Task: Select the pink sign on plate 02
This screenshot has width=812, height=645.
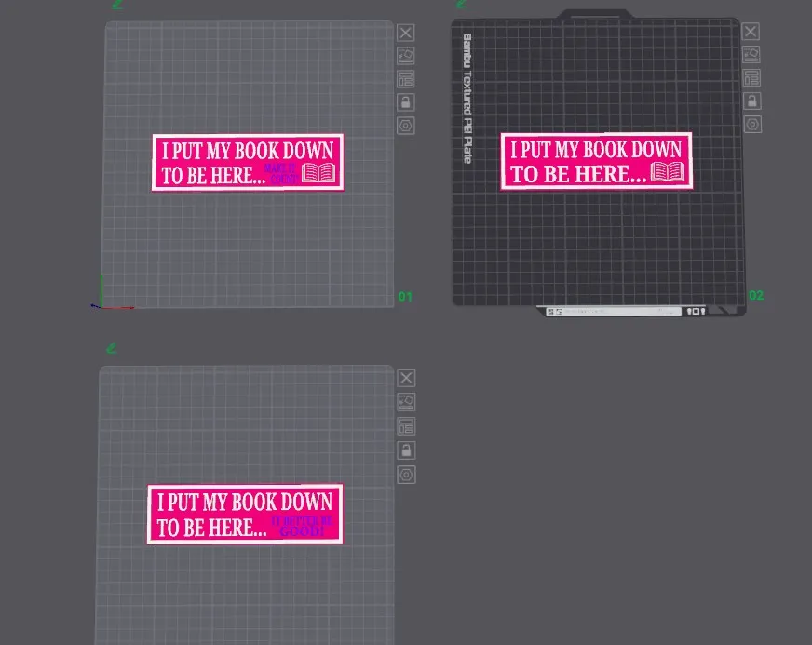Action: tap(597, 161)
